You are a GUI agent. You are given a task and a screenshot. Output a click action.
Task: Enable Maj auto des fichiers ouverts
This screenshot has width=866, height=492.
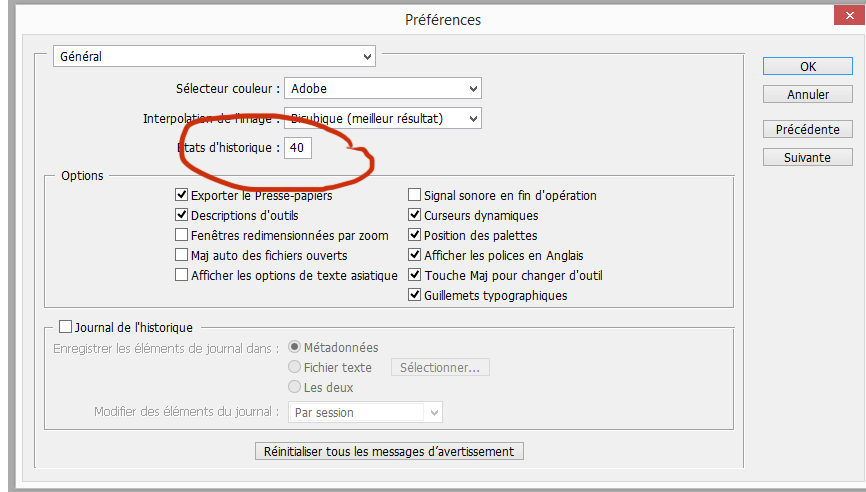(x=182, y=255)
